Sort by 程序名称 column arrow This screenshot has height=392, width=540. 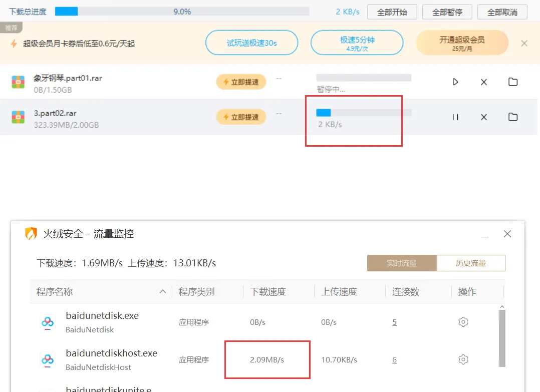tap(162, 292)
